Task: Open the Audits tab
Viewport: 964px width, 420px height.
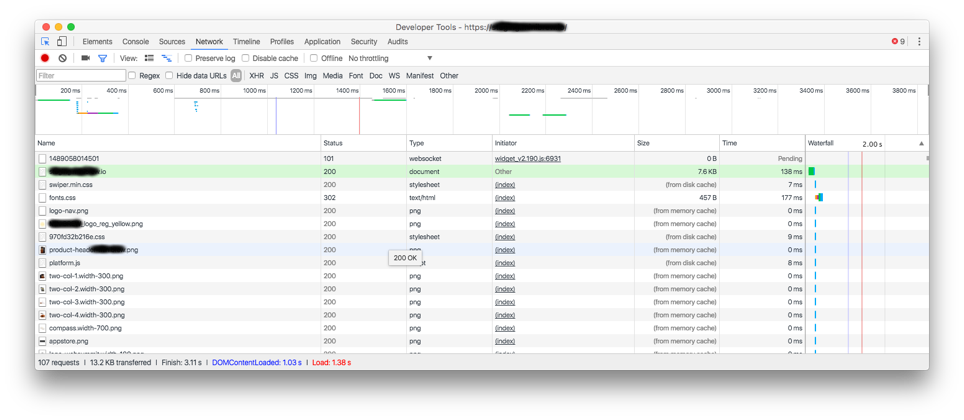Action: click(x=397, y=42)
